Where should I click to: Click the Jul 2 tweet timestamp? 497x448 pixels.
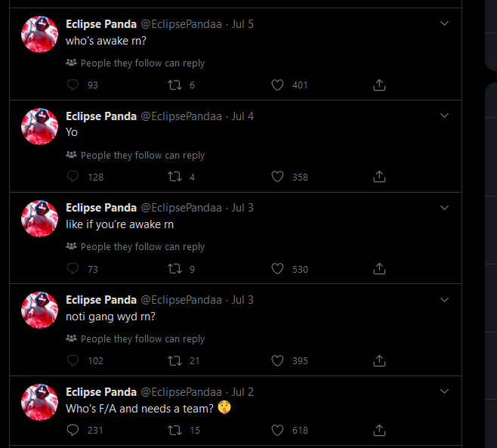point(242,392)
